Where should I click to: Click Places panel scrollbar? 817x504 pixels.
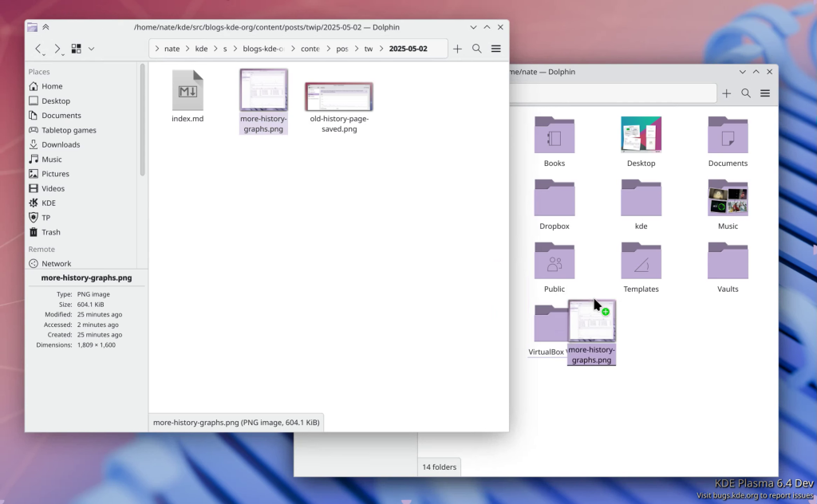point(142,120)
